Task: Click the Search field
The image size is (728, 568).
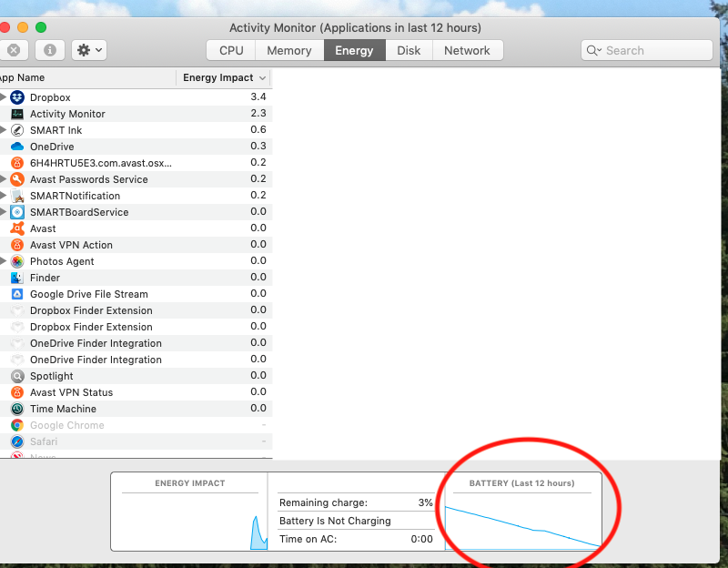Action: click(x=647, y=50)
